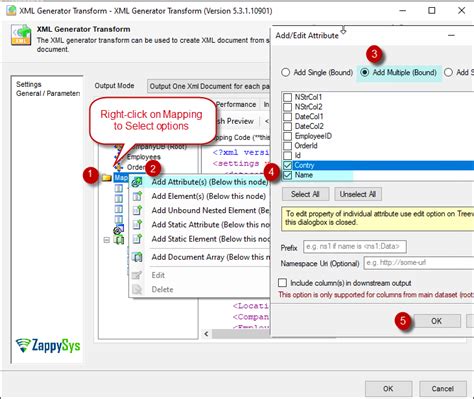Screen dimensions: 474x399
Task: Click the Select All button
Action: point(306,194)
